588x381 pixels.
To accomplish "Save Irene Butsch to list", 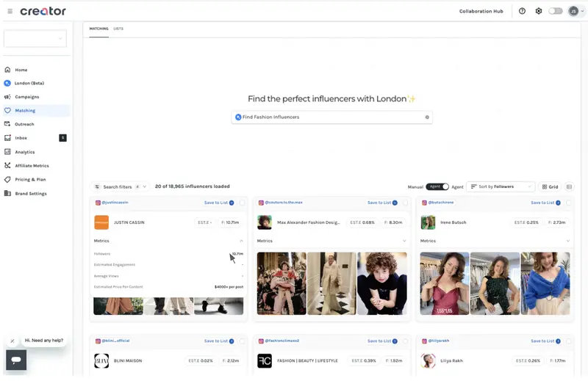I will pyautogui.click(x=545, y=203).
